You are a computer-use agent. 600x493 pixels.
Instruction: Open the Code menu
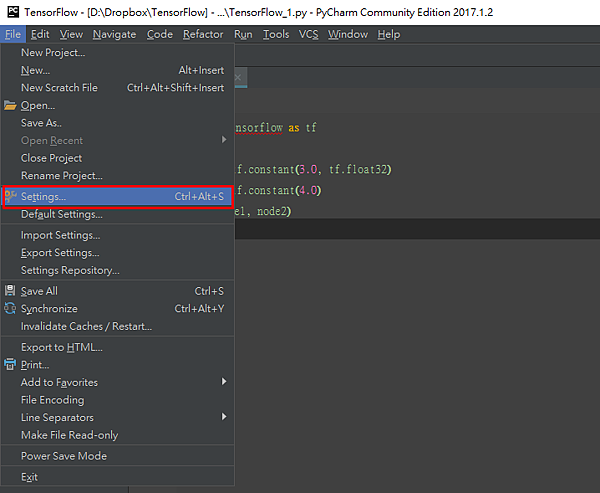click(160, 34)
